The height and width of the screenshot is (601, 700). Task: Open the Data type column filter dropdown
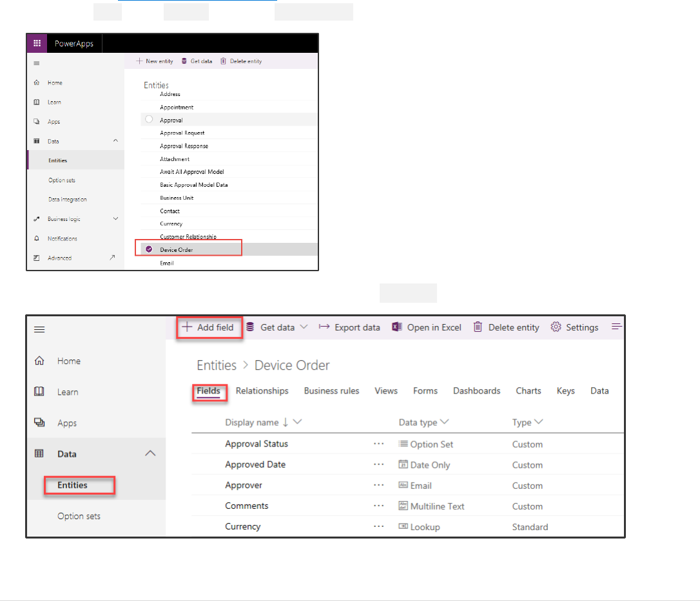(445, 422)
